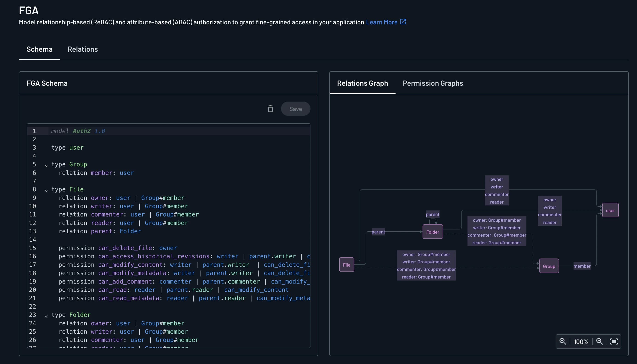Click line 26 Folder commenter relation

tap(129, 340)
